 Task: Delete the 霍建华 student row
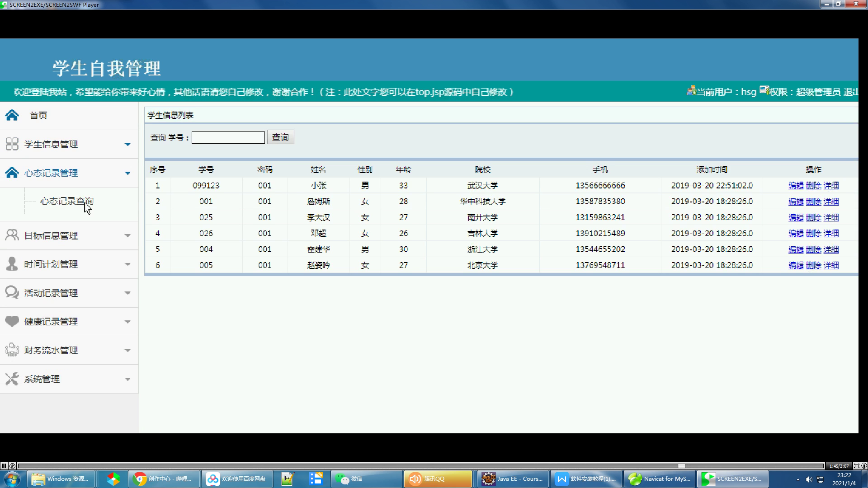tap(813, 249)
